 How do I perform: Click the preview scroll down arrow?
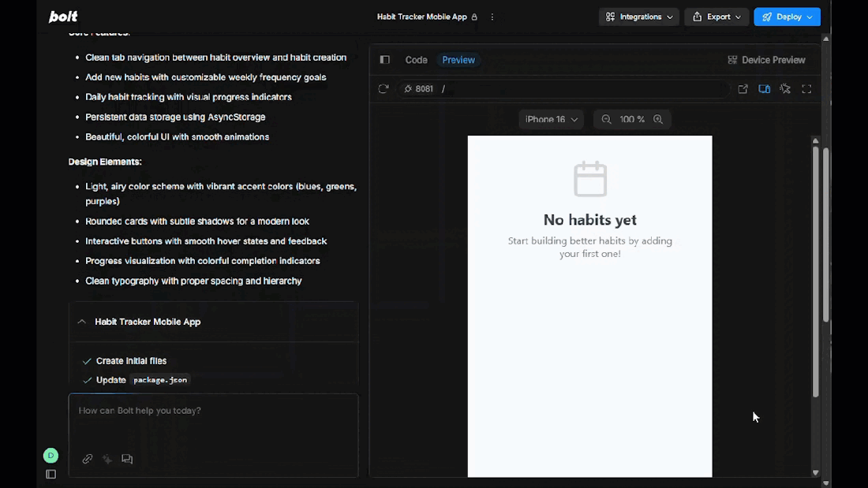[x=815, y=473]
